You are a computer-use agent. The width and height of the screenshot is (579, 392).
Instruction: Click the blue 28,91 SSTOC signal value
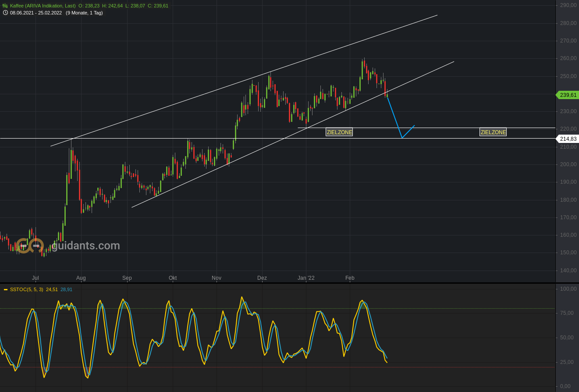(67, 289)
